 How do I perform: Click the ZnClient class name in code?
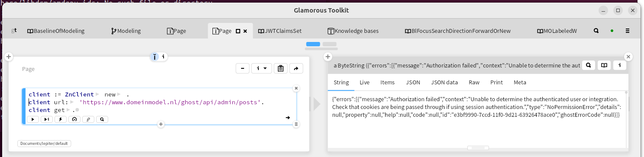[79, 94]
